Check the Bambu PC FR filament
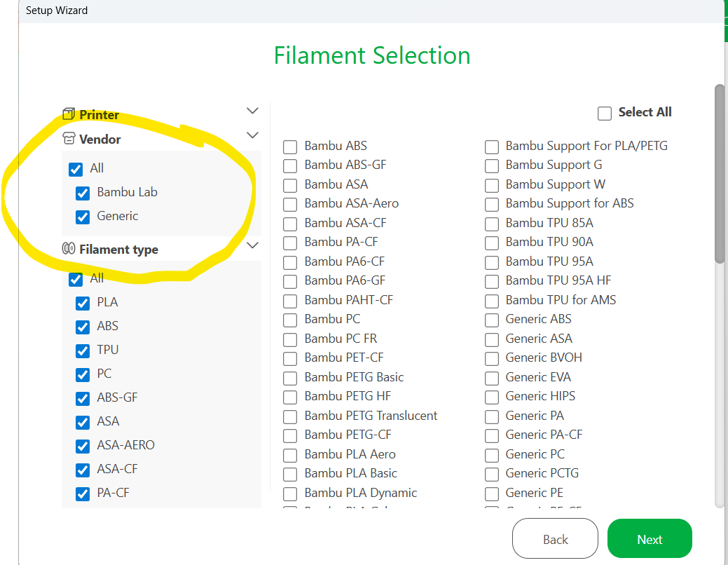Screen dimensions: 728x565 290,340
